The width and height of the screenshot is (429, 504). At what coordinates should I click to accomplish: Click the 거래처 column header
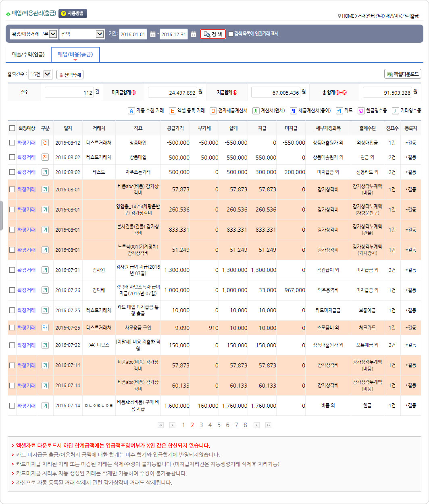(99, 128)
